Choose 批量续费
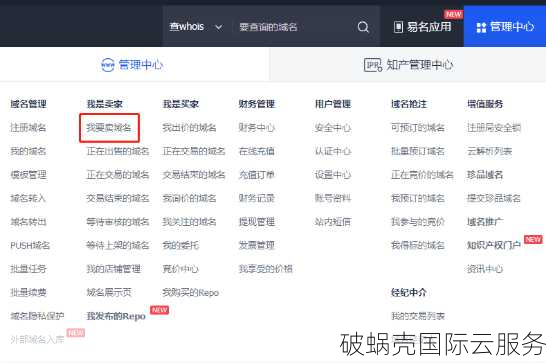The image size is (546, 363). pyautogui.click(x=28, y=292)
